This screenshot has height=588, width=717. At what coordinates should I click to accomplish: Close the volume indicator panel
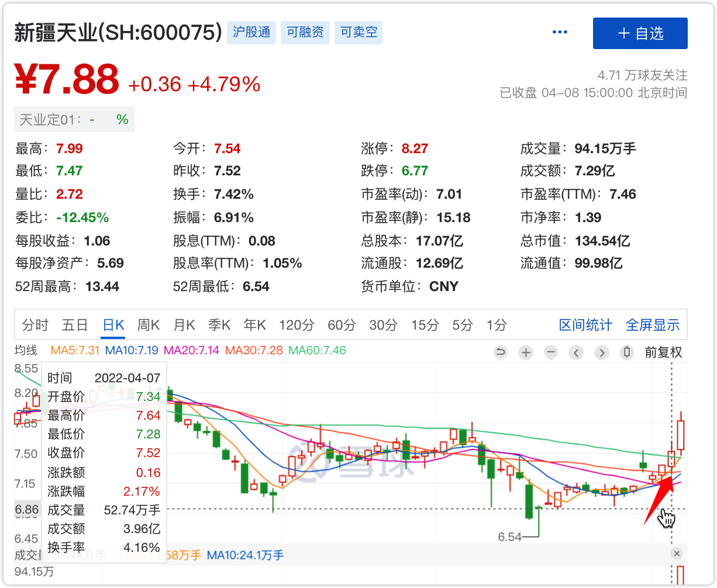(677, 554)
